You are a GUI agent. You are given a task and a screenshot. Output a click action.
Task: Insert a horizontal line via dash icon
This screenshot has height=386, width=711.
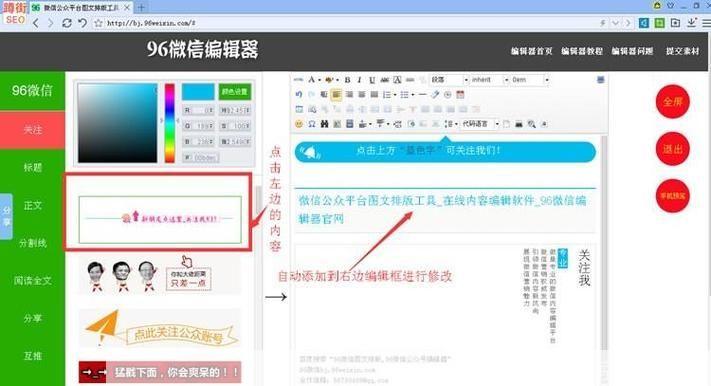(422, 94)
